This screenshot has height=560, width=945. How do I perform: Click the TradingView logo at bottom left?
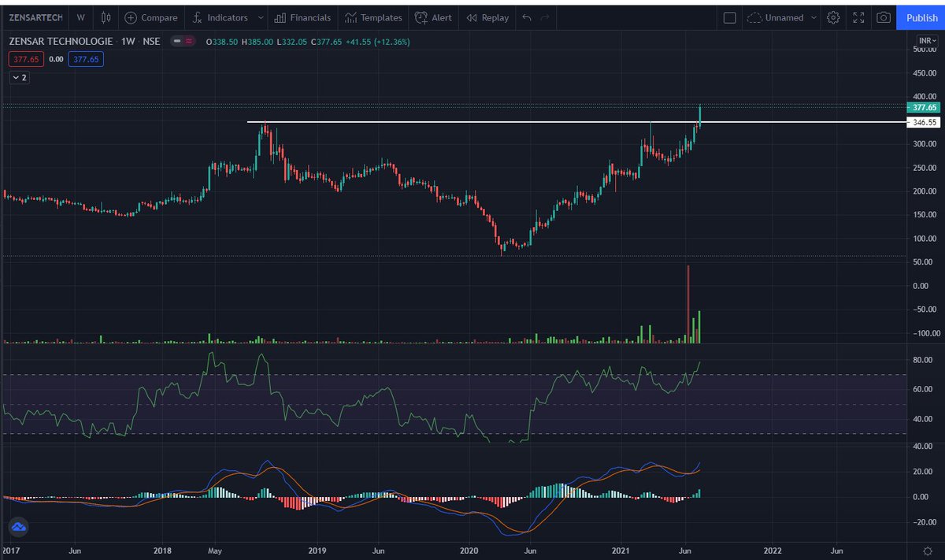[x=18, y=527]
